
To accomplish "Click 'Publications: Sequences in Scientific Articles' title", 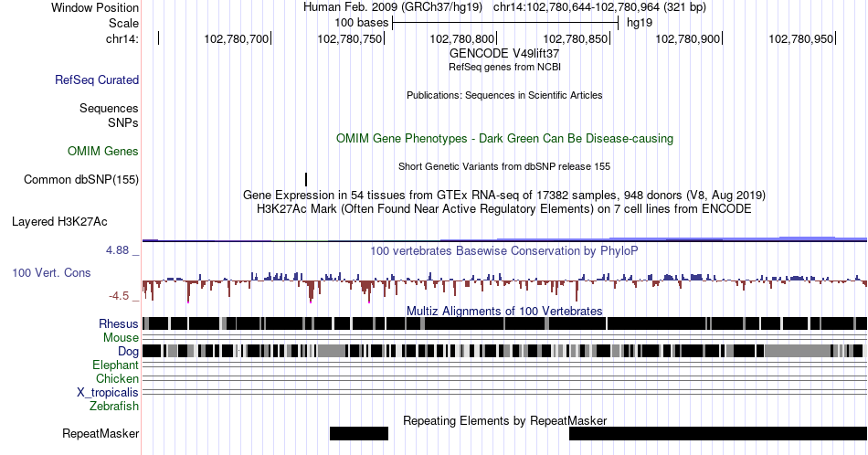I will pyautogui.click(x=504, y=95).
